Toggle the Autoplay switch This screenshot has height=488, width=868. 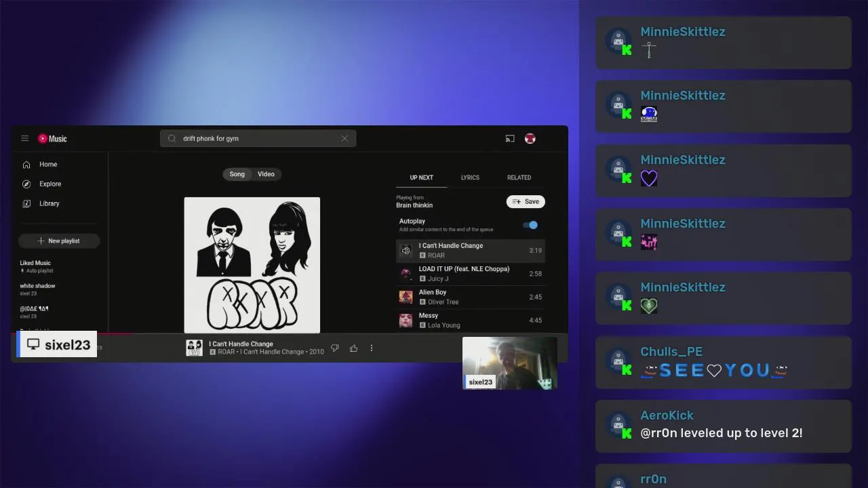[530, 225]
